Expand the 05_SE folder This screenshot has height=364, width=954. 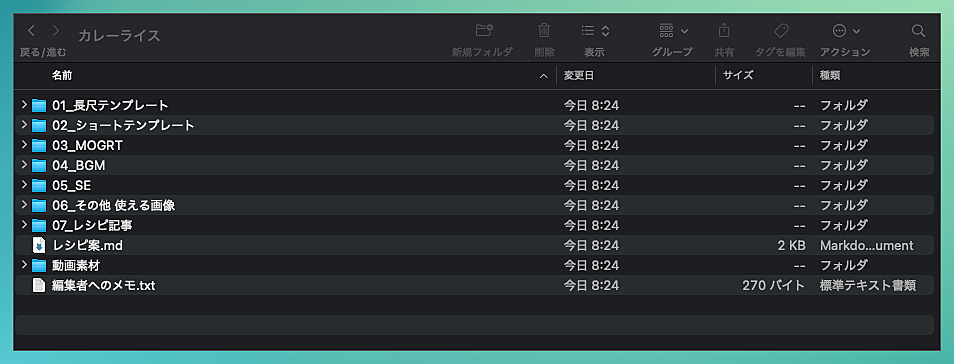coord(24,185)
